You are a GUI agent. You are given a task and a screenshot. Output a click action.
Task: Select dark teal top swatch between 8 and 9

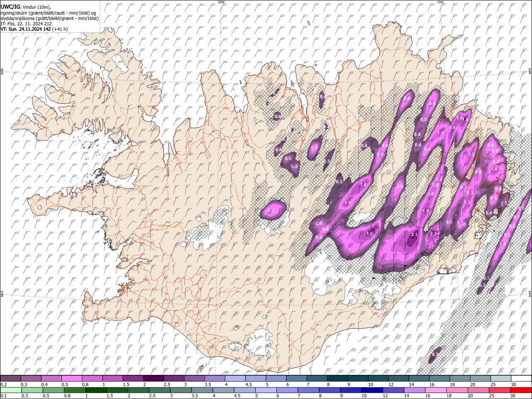point(337,379)
